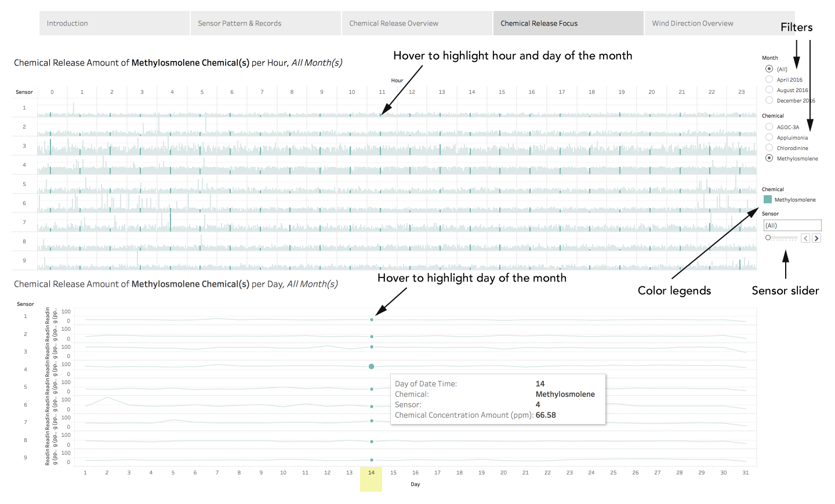Click Sensor 1 data point on day 14
This screenshot has height=504, width=835.
(x=371, y=320)
